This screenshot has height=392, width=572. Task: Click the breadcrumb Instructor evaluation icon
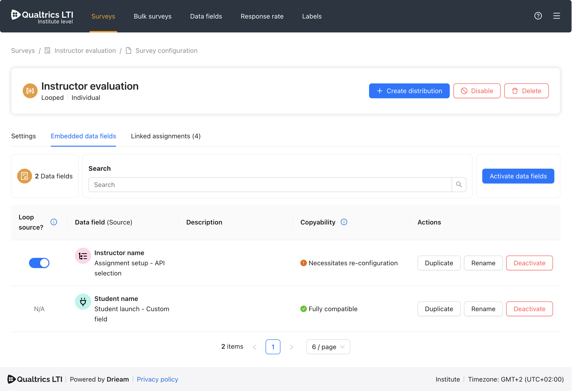pyautogui.click(x=48, y=51)
